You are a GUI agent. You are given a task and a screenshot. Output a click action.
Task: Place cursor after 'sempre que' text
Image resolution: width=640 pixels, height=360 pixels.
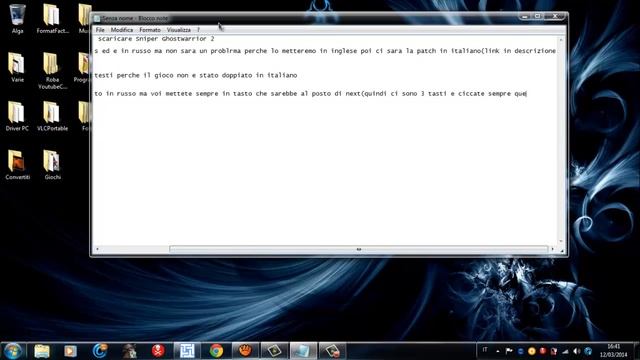coord(527,94)
